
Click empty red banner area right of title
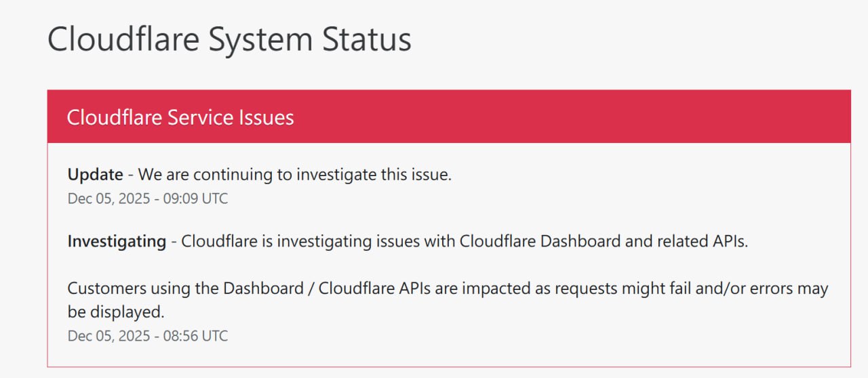tap(576, 117)
